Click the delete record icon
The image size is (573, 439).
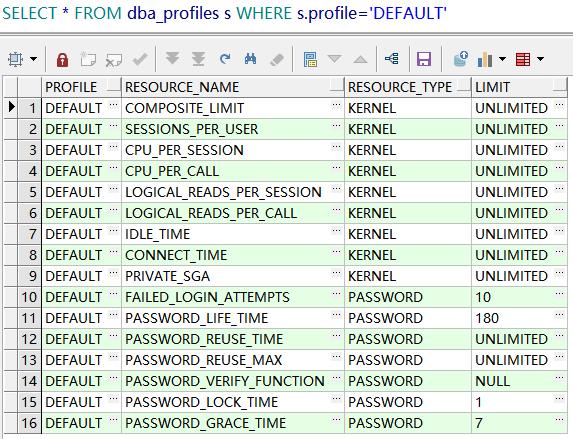[x=114, y=60]
